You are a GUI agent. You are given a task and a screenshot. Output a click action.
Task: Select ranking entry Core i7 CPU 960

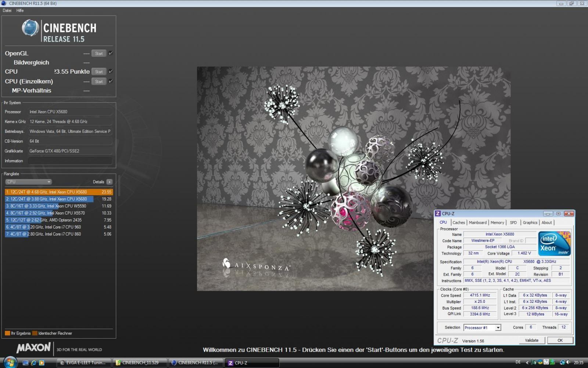pos(59,227)
